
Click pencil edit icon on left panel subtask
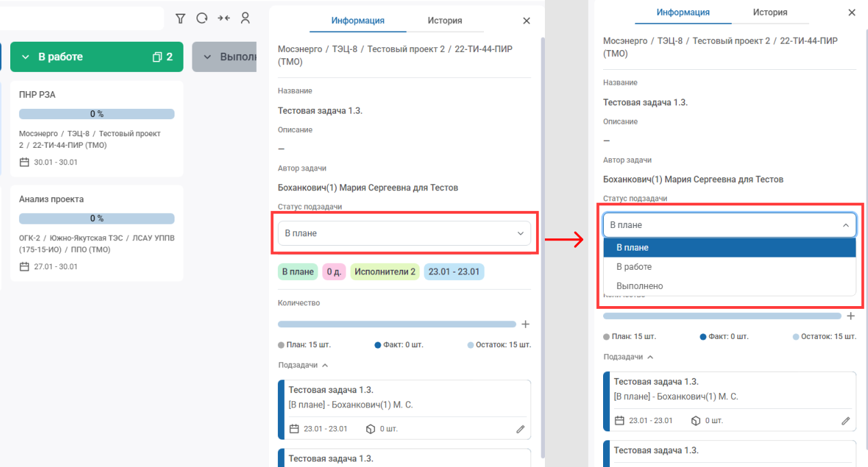pos(520,429)
